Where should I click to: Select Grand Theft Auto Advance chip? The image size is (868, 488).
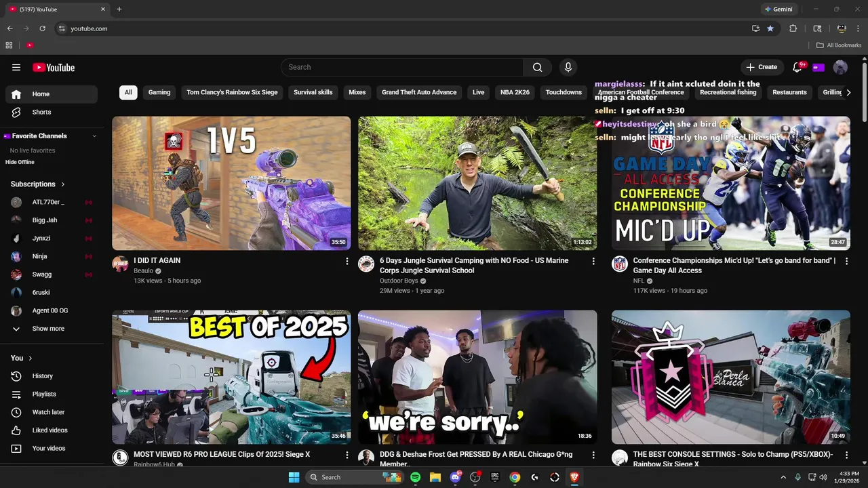click(419, 92)
